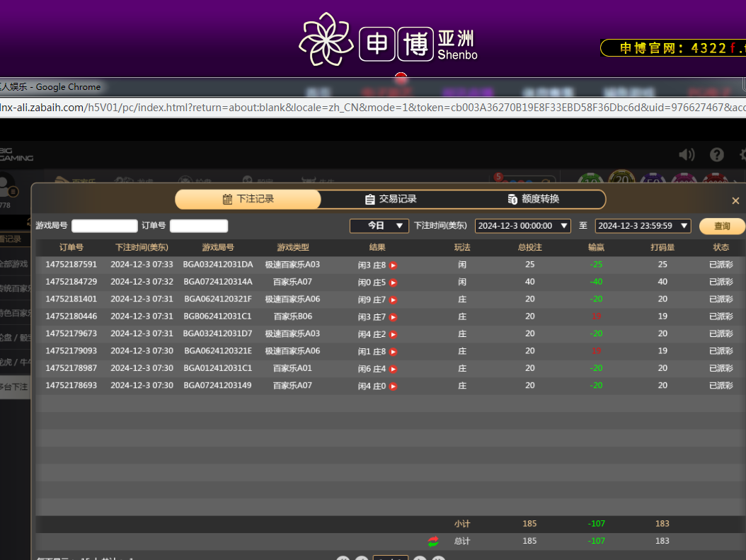The width and height of the screenshot is (746, 560).
Task: Click the 查询 search button
Action: pyautogui.click(x=721, y=226)
